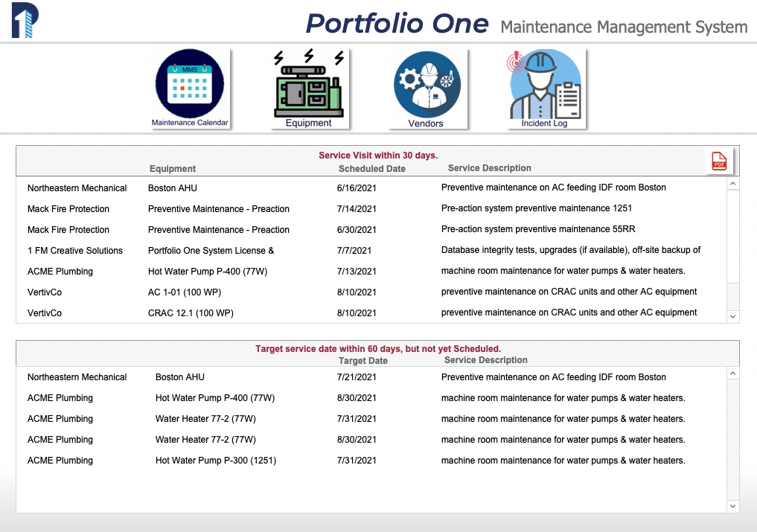The height and width of the screenshot is (532, 757).
Task: Click Target service date within 60 days heading
Action: 378,348
